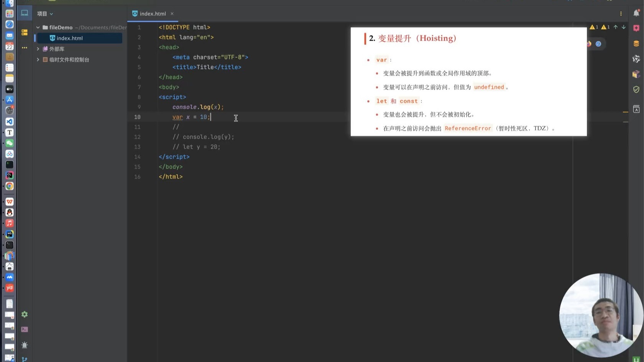This screenshot has width=644, height=362.
Task: Open the translation book icon
Action: (x=636, y=109)
